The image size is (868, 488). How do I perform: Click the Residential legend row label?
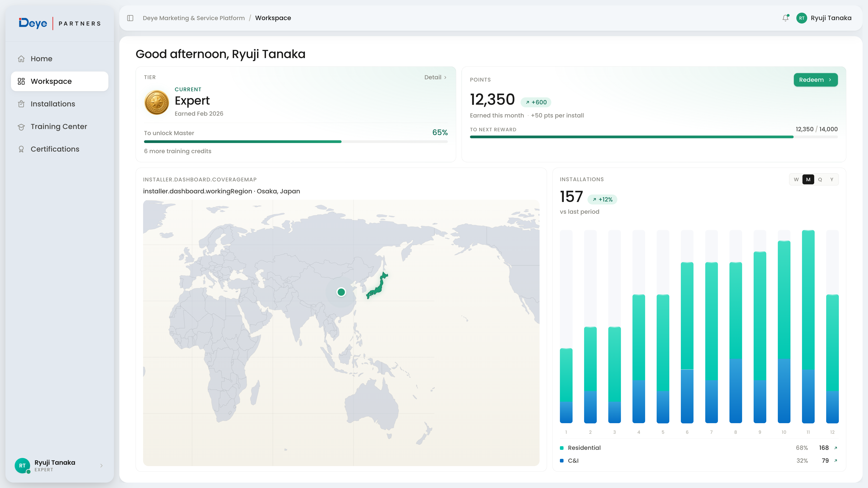pyautogui.click(x=584, y=448)
